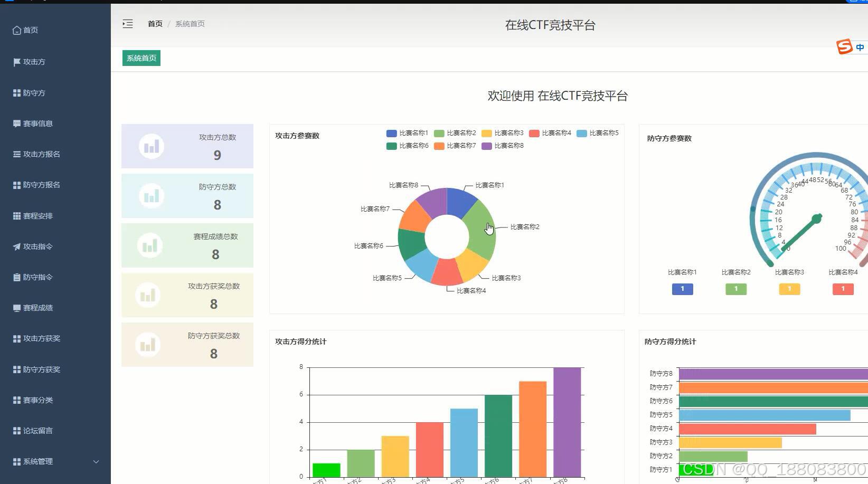The width and height of the screenshot is (868, 484).
Task: Click the 赛事信息 chat bubble icon
Action: 16,124
